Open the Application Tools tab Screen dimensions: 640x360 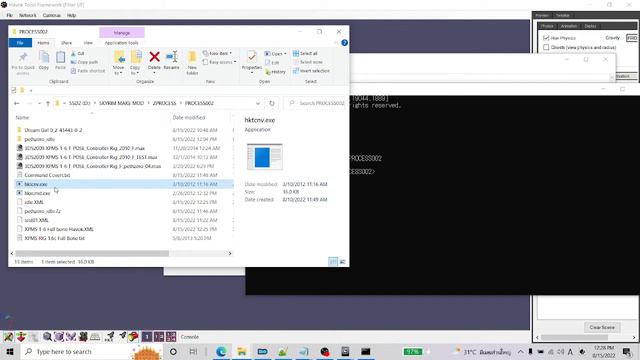122,42
